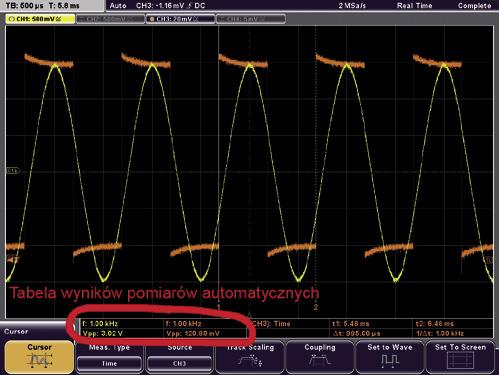
Task: Click the Δt: 996.00 µs cursor readout
Action: [356, 333]
